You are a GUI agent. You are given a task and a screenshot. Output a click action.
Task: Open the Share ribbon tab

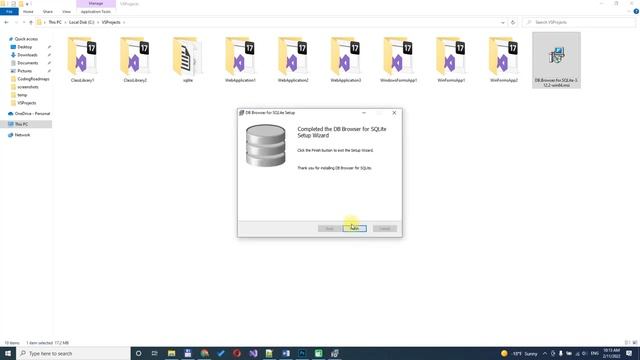(48, 12)
